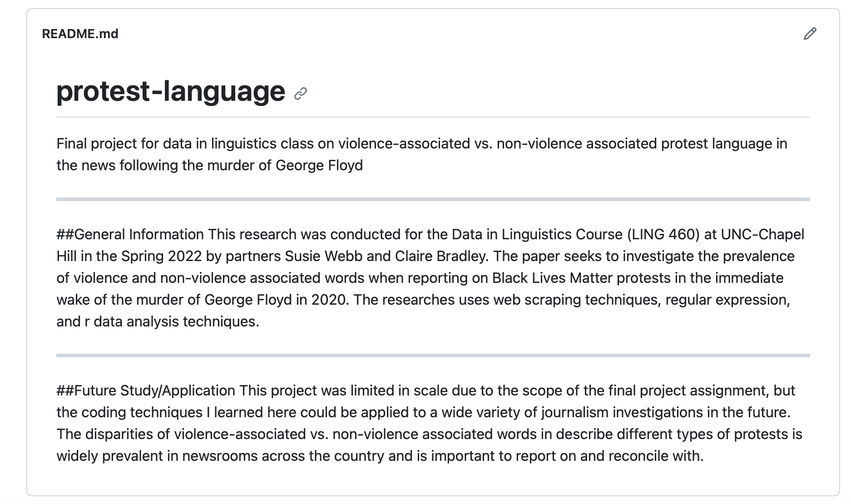851x504 pixels.
Task: Click the words 'Black Lives Matter'
Action: point(552,278)
